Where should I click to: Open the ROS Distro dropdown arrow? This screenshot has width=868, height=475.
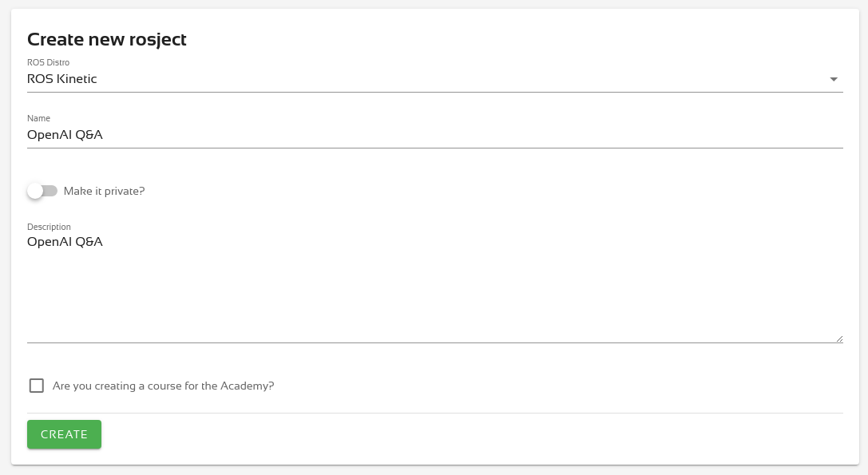point(833,79)
